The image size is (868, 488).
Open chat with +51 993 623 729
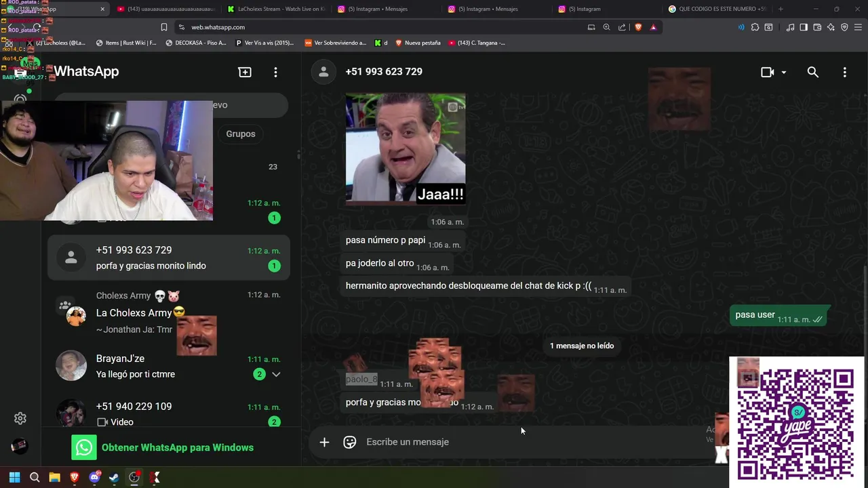pyautogui.click(x=169, y=258)
